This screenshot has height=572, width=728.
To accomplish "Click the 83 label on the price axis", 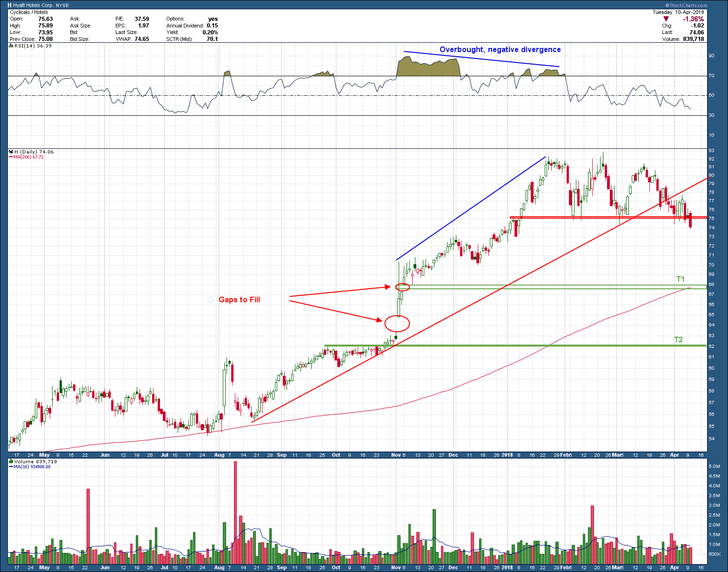I will tap(712, 151).
